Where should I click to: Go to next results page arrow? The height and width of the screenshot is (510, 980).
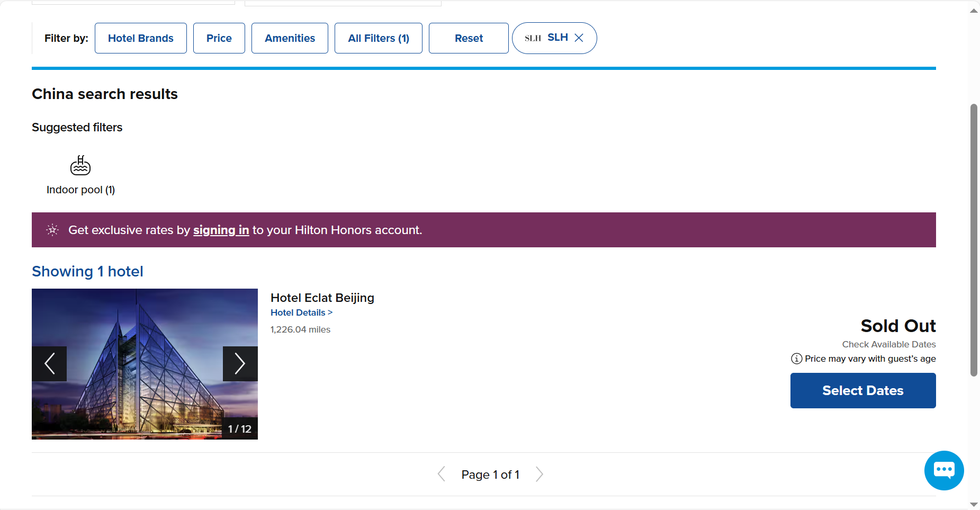tap(539, 474)
